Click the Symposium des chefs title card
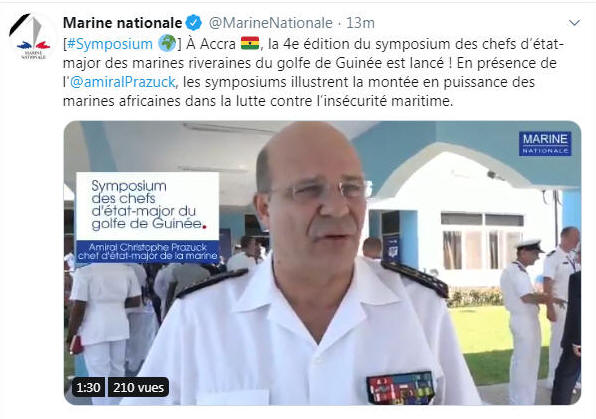The height and width of the screenshot is (419, 596). [x=147, y=206]
